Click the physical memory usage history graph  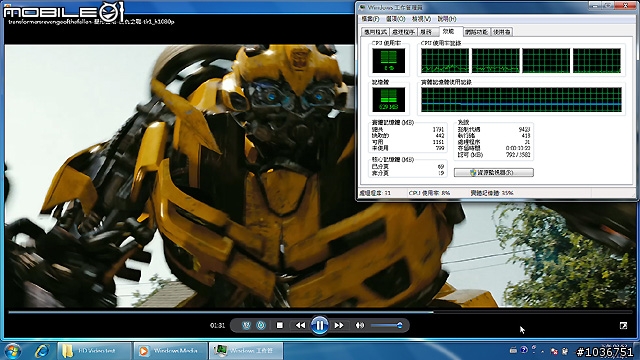[521, 100]
